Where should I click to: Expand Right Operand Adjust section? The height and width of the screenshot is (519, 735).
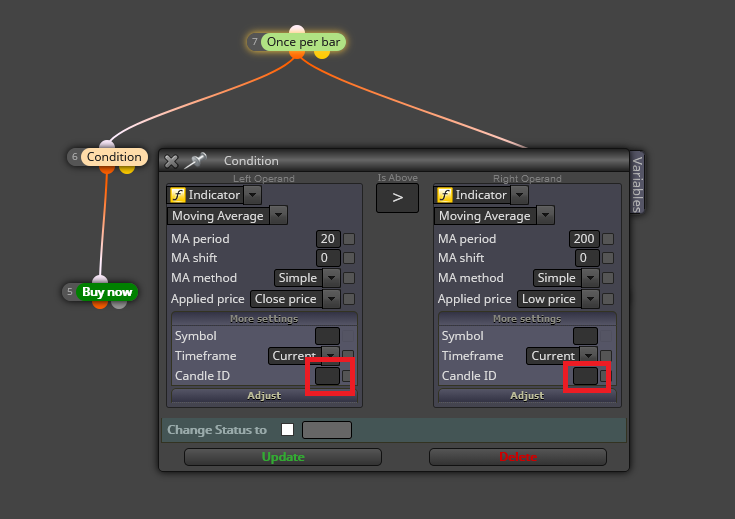tap(527, 396)
